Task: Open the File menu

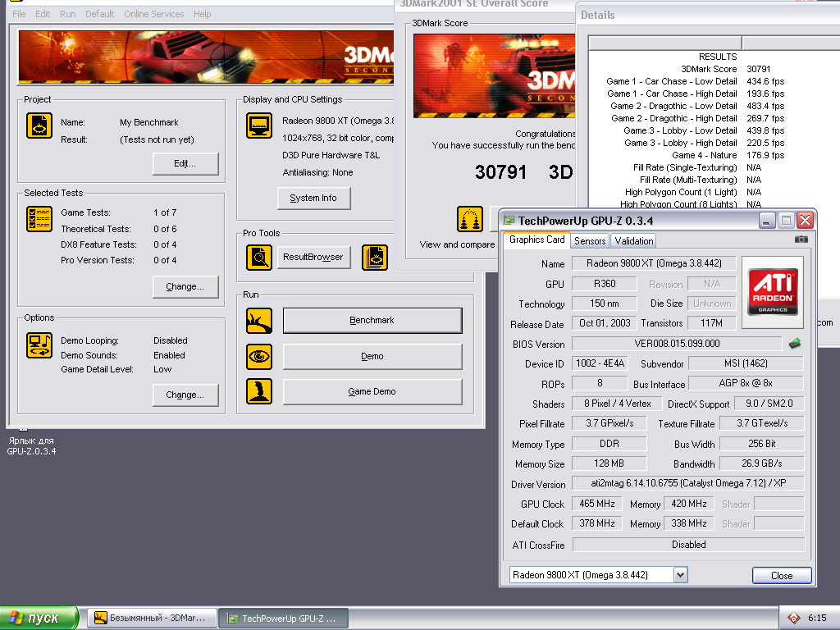Action: [x=20, y=14]
